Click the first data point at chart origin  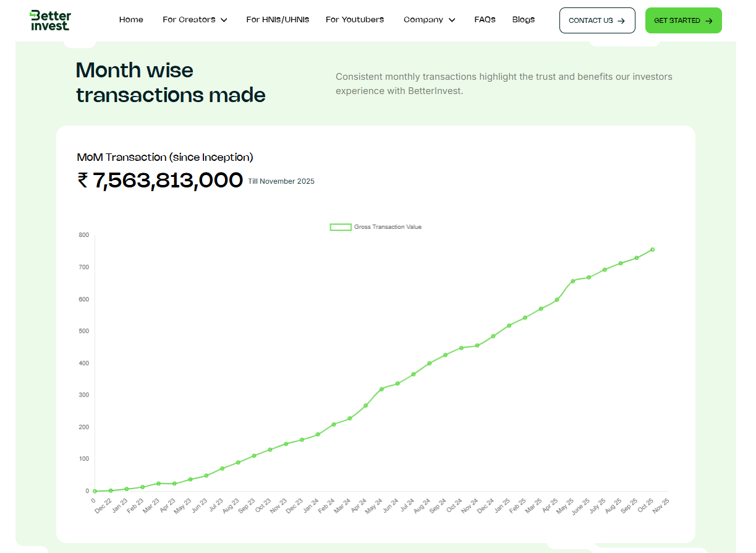pyautogui.click(x=95, y=491)
